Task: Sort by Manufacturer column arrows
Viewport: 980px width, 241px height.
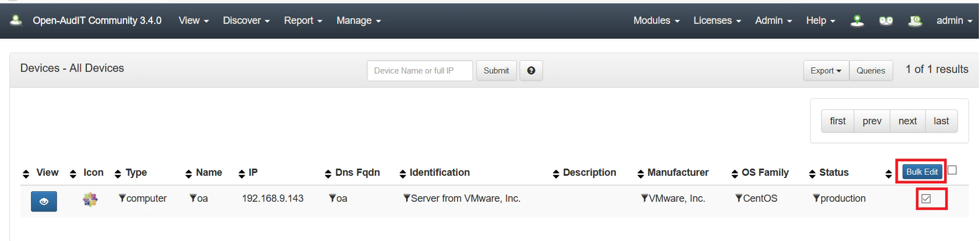Action: tap(641, 174)
